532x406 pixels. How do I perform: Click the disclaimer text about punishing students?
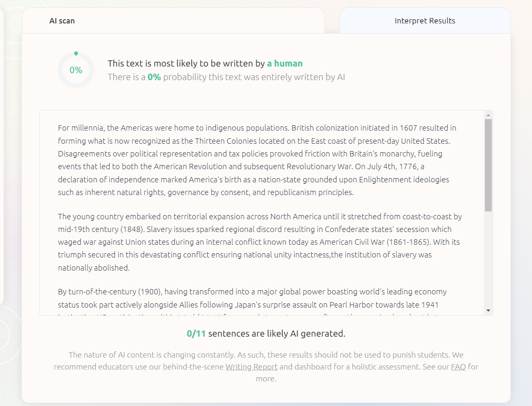click(x=266, y=355)
